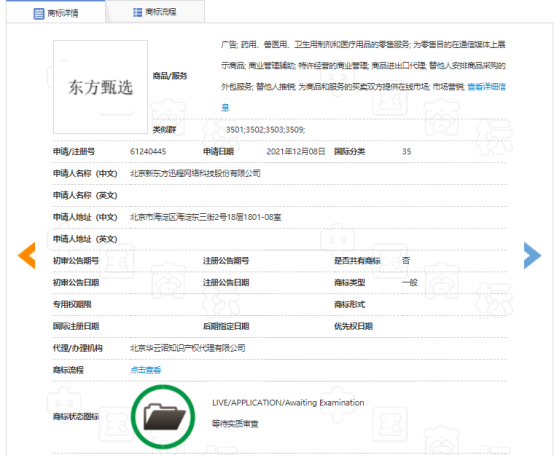Select the 初审公告期号 label

click(76, 261)
